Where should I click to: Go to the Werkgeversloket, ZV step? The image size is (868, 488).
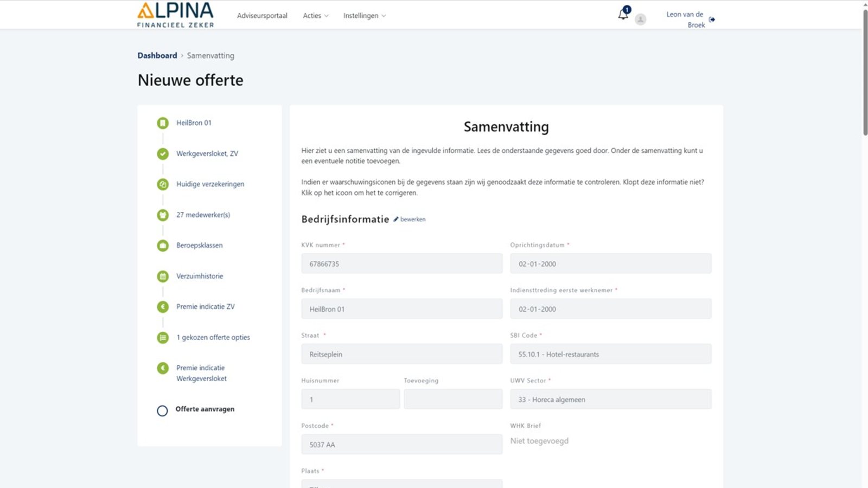[x=207, y=153]
